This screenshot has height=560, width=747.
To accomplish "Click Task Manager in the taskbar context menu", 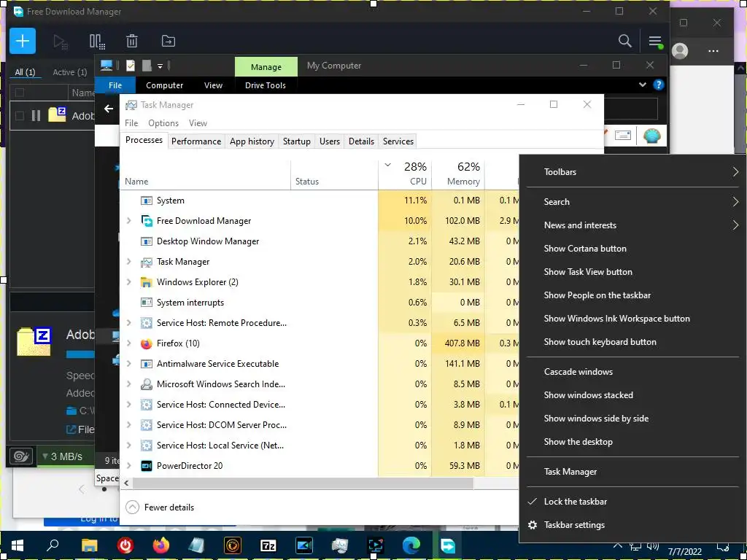I will [x=570, y=472].
